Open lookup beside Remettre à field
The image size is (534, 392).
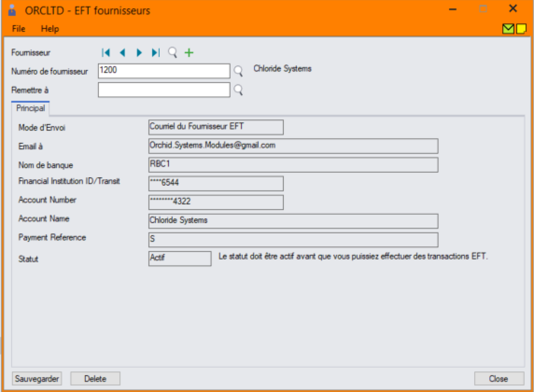(x=238, y=90)
